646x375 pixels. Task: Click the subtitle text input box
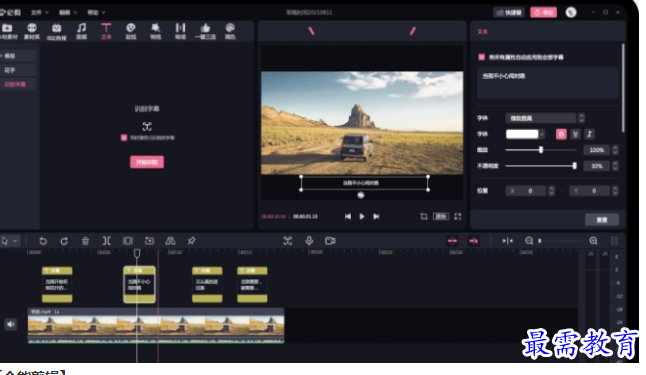pos(548,83)
